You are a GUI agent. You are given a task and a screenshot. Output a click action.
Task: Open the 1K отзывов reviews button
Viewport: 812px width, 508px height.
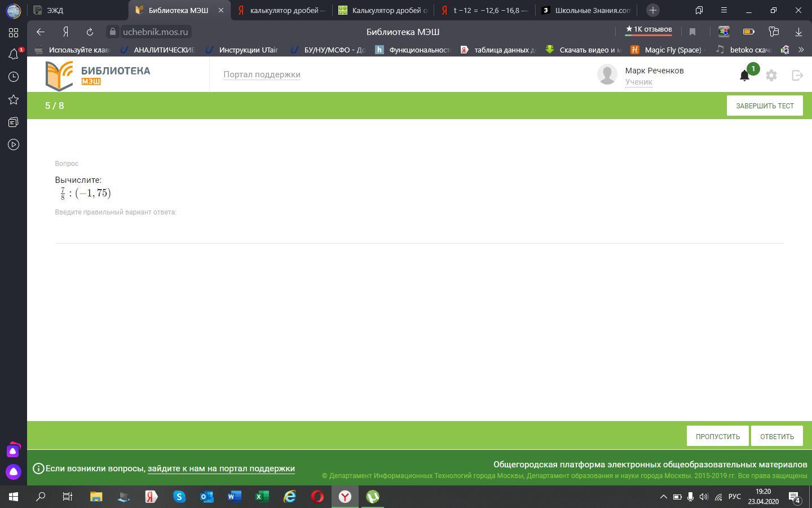(x=648, y=29)
